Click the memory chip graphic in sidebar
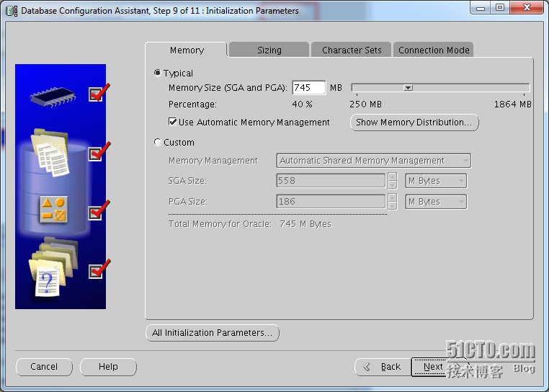The image size is (549, 392). (53, 97)
